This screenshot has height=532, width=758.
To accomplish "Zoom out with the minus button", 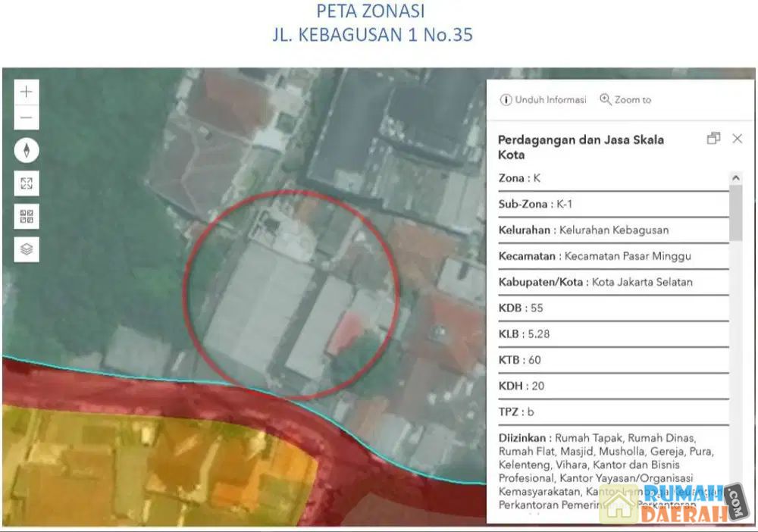I will coord(27,117).
